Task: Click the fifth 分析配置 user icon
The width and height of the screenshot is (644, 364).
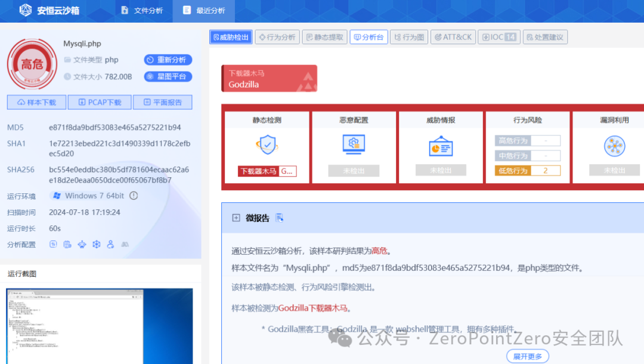Action: 110,245
